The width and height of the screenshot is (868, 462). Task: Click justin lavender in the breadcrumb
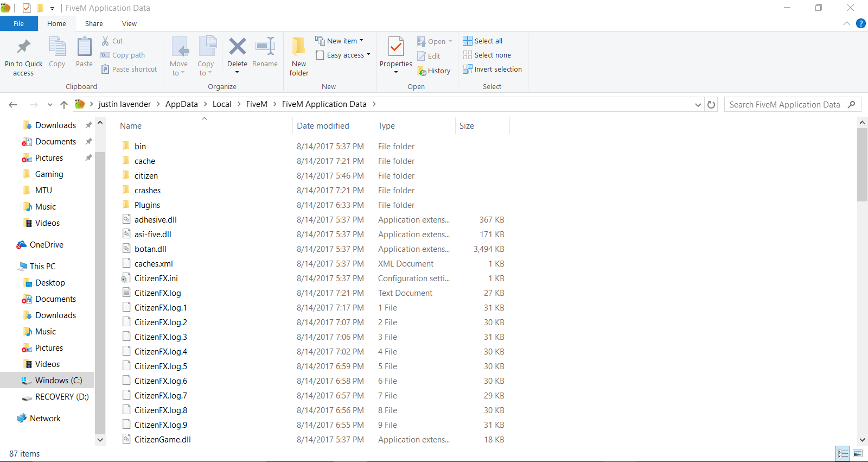(x=125, y=104)
